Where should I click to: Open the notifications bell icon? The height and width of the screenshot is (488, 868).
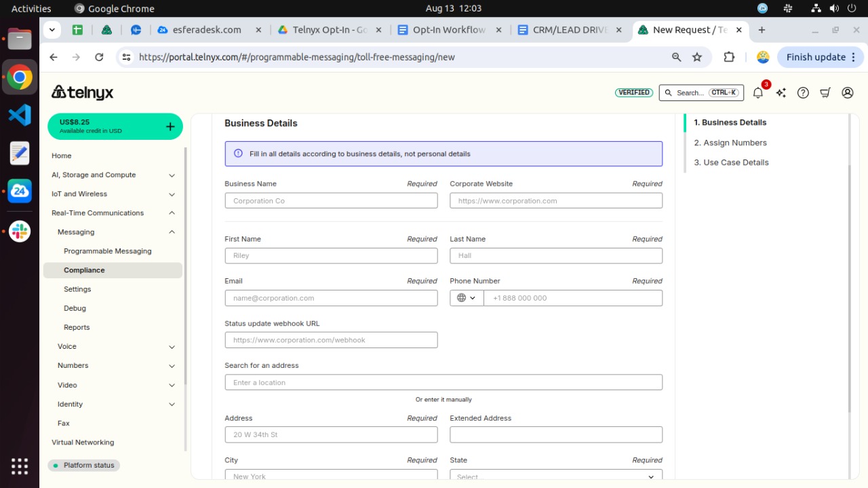tap(757, 93)
